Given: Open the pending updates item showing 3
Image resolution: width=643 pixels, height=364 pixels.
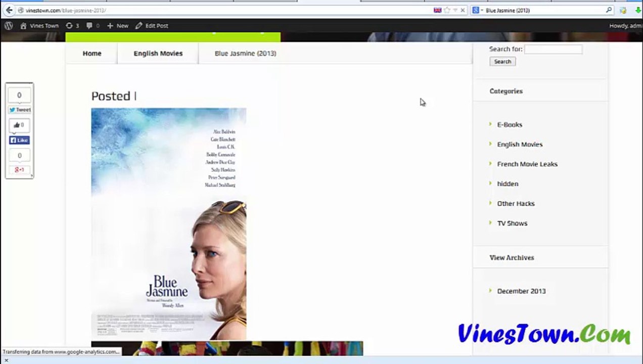Looking at the screenshot, I should 72,25.
